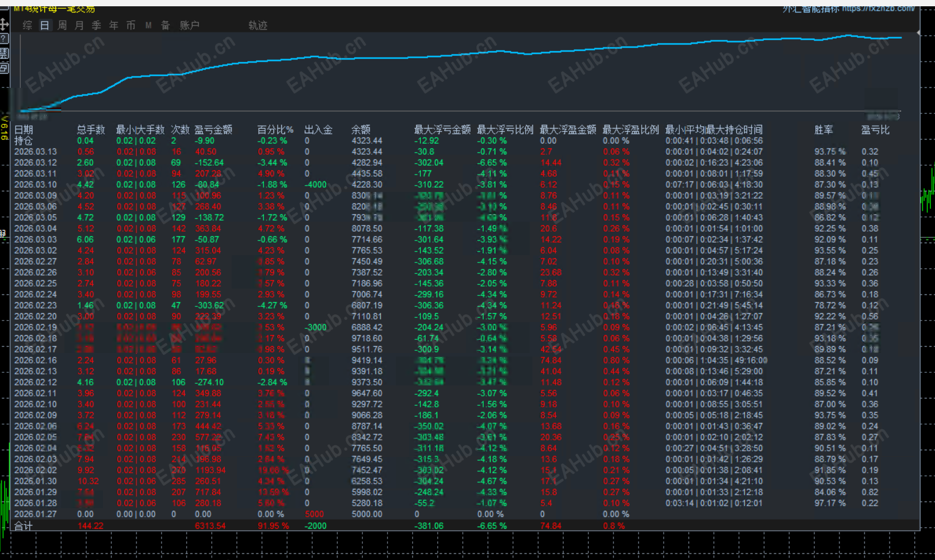Click the 2026.02.23 date row
935x560 pixels.
point(36,305)
